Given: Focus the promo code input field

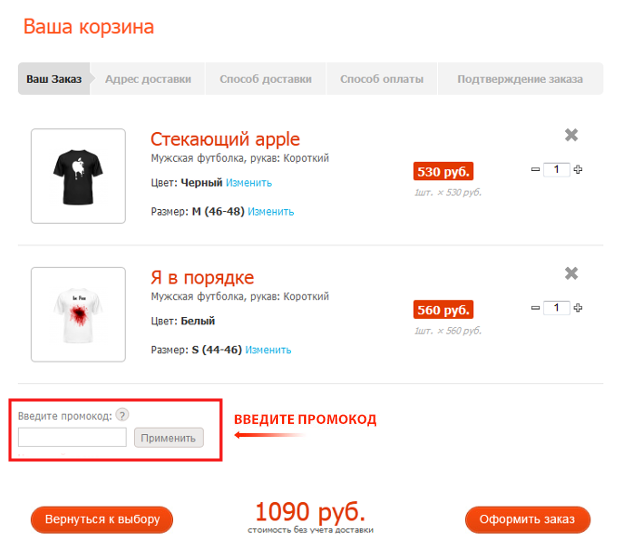Looking at the screenshot, I should [x=72, y=437].
